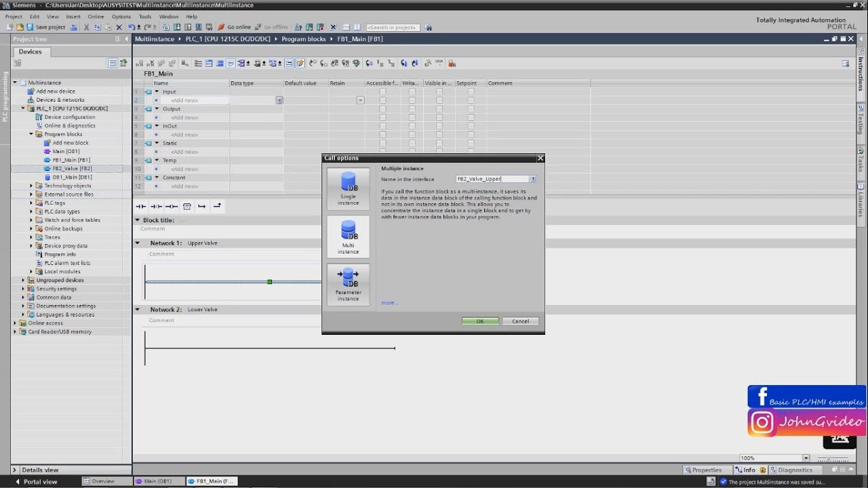The height and width of the screenshot is (488, 868).
Task: Click the Go online toolbar button
Action: 235,27
